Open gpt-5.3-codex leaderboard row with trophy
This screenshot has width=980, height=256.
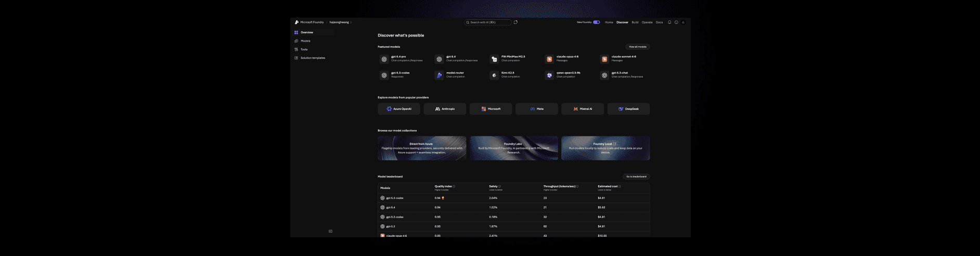[514, 198]
